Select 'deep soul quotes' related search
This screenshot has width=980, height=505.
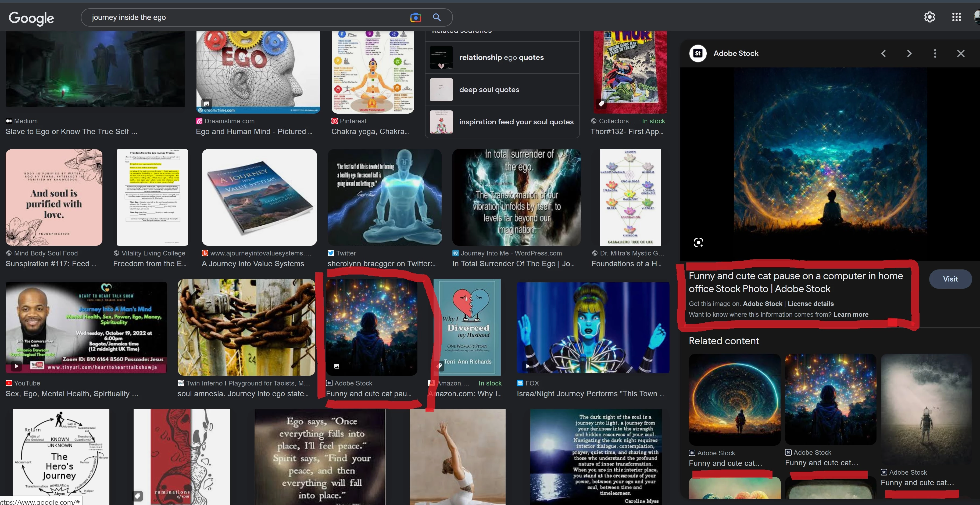click(489, 90)
